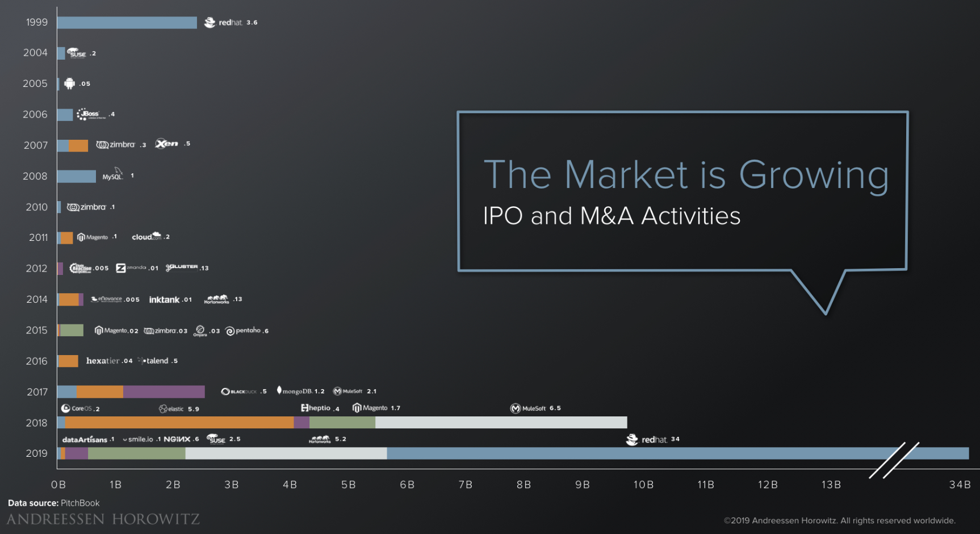Click the Magento .02 logo in 2015

(111, 331)
